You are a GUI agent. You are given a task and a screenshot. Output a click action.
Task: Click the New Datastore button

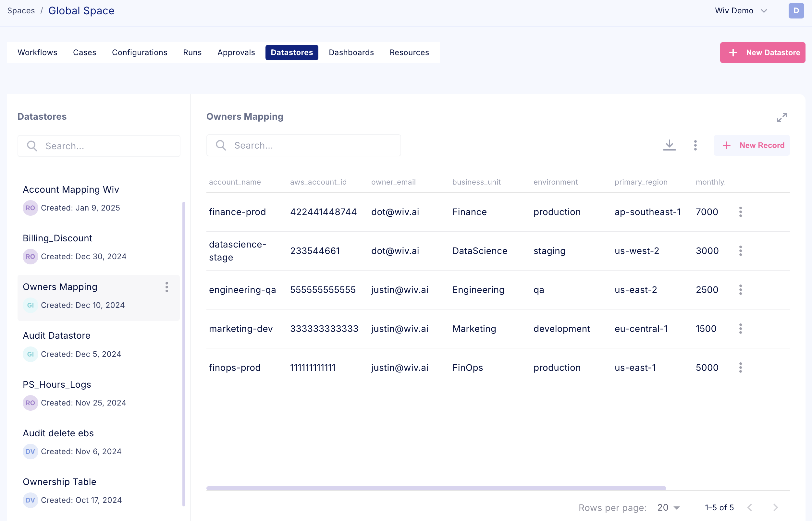click(x=762, y=53)
